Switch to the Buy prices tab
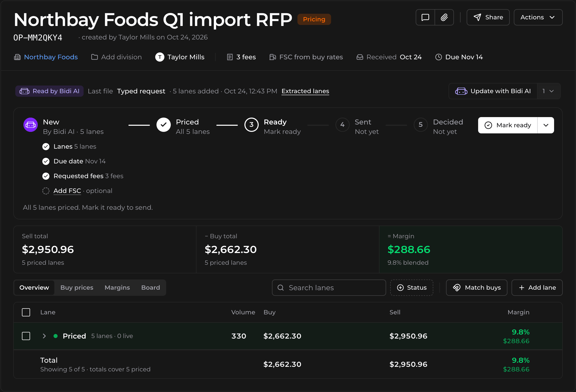Screen dimensions: 576x392 pyautogui.click(x=77, y=288)
